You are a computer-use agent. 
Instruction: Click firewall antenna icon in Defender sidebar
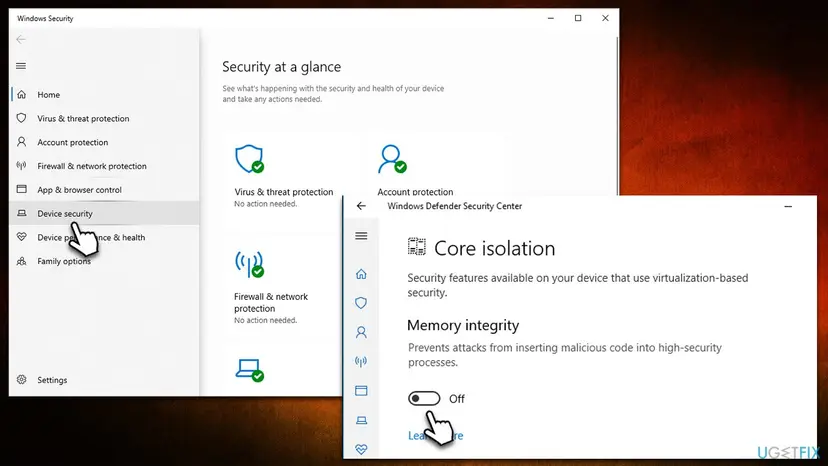pos(361,361)
